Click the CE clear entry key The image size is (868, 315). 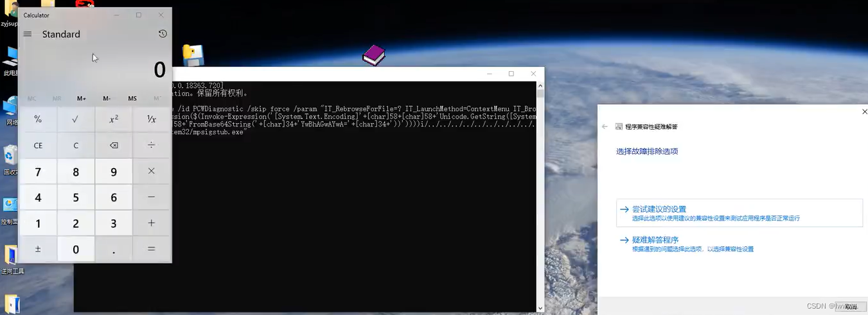pyautogui.click(x=38, y=146)
